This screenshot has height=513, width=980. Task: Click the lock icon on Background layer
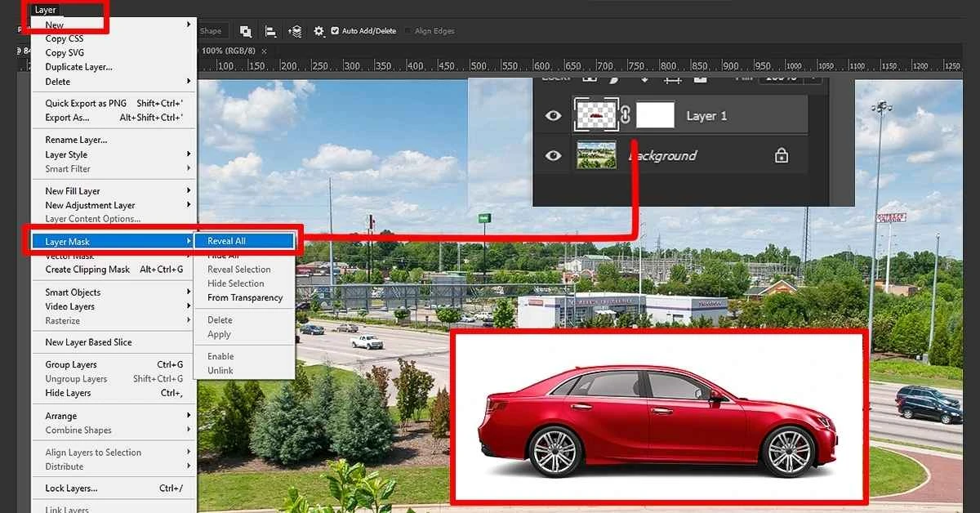(782, 155)
